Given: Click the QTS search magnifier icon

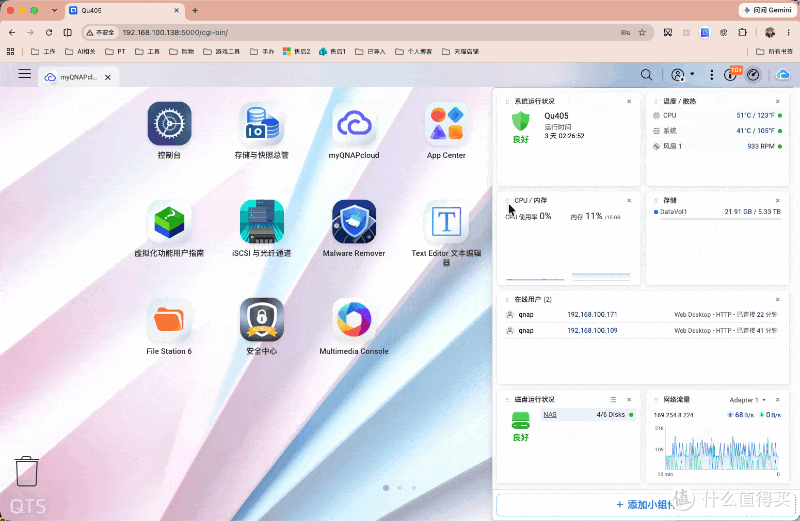Looking at the screenshot, I should 646,75.
